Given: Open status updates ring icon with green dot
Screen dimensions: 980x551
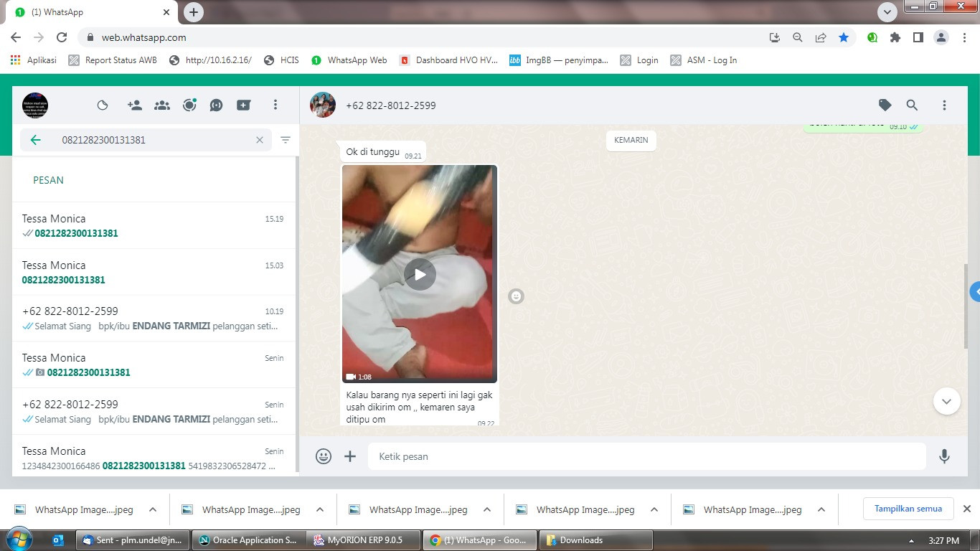Looking at the screenshot, I should pyautogui.click(x=189, y=105).
